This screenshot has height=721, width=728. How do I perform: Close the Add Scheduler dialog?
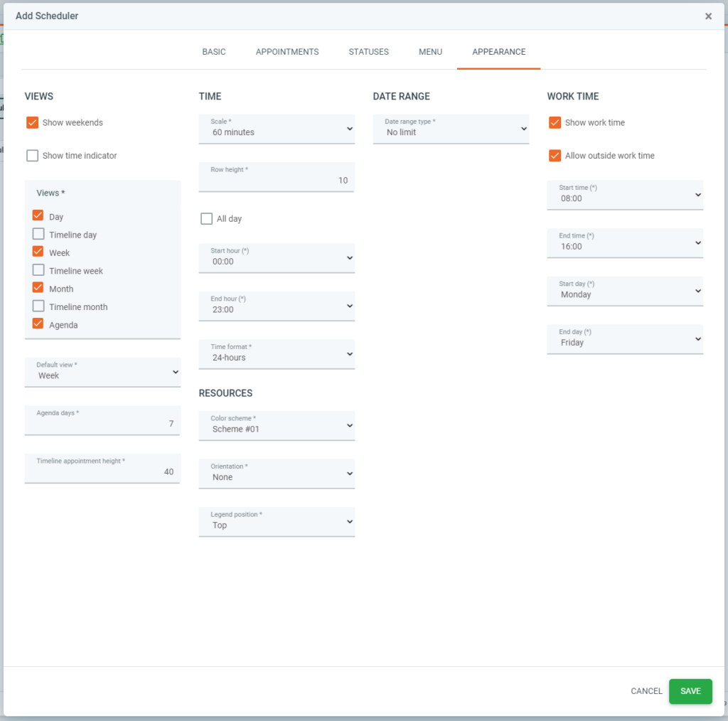(708, 16)
